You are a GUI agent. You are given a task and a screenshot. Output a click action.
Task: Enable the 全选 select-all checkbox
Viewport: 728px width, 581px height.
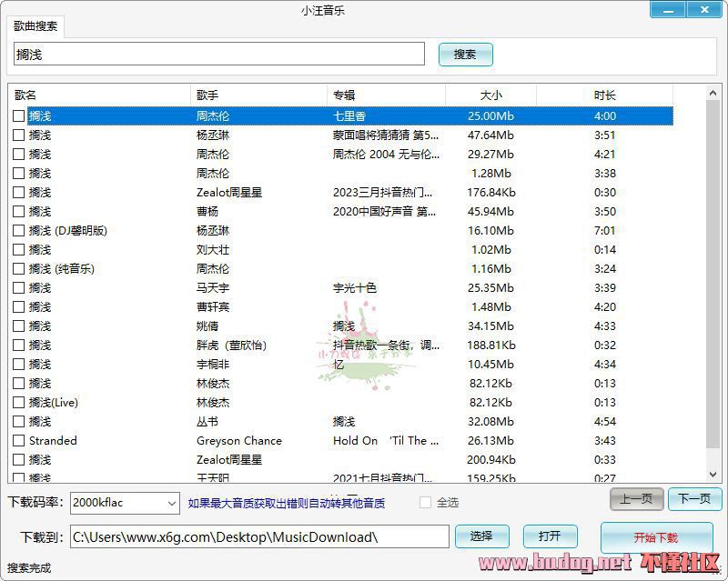click(425, 502)
